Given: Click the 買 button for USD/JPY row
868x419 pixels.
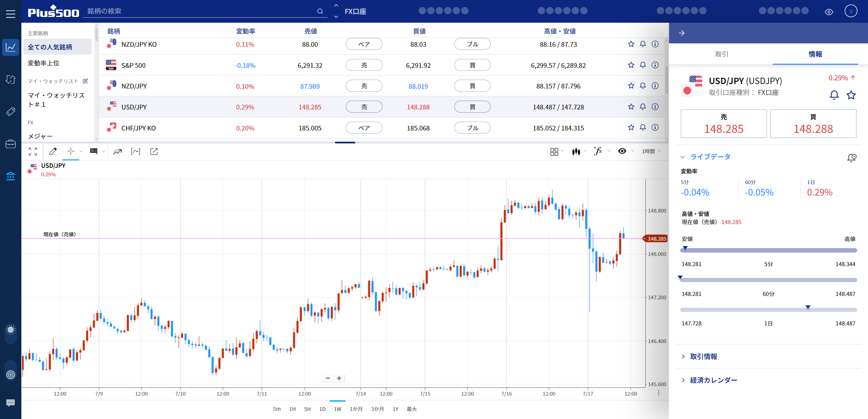Looking at the screenshot, I should tap(472, 107).
